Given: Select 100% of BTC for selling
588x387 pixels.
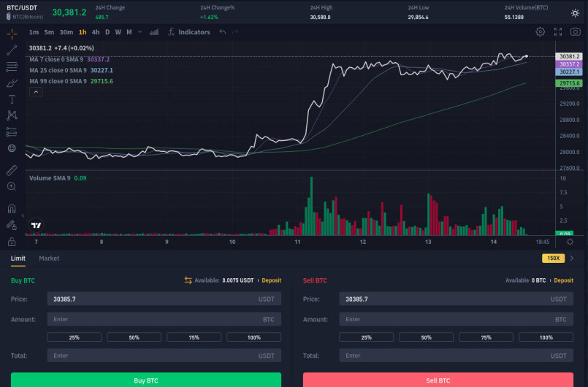Looking at the screenshot, I should [x=546, y=337].
